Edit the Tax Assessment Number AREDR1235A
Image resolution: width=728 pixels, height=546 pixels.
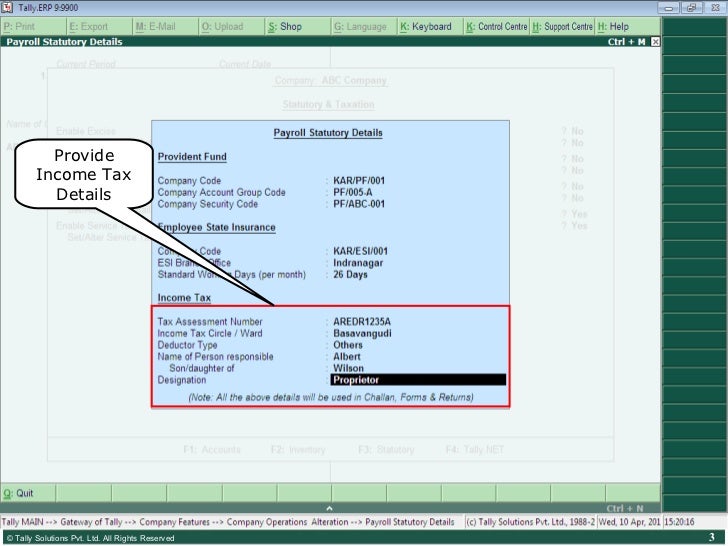tap(362, 322)
